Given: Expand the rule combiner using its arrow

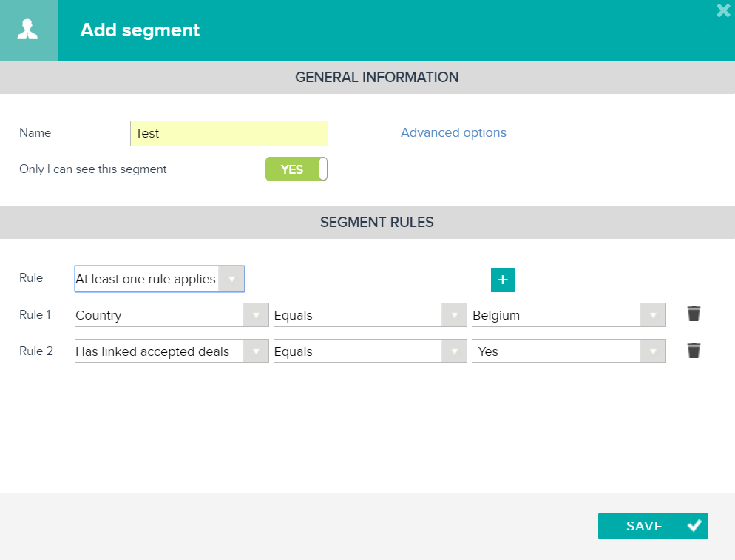Looking at the screenshot, I should [232, 279].
